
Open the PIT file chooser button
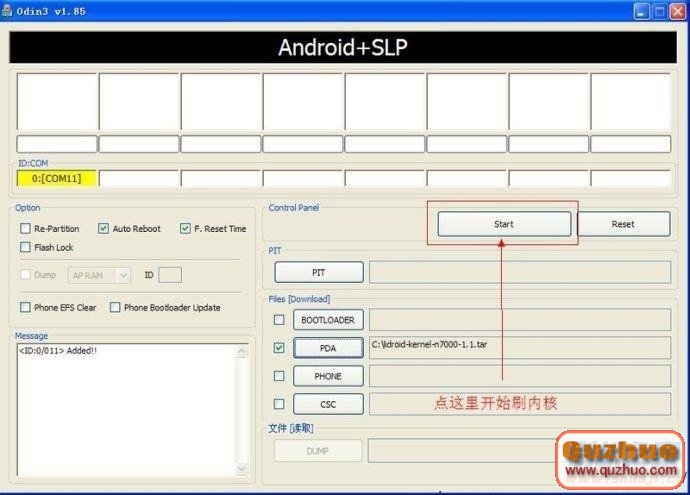pyautogui.click(x=319, y=272)
